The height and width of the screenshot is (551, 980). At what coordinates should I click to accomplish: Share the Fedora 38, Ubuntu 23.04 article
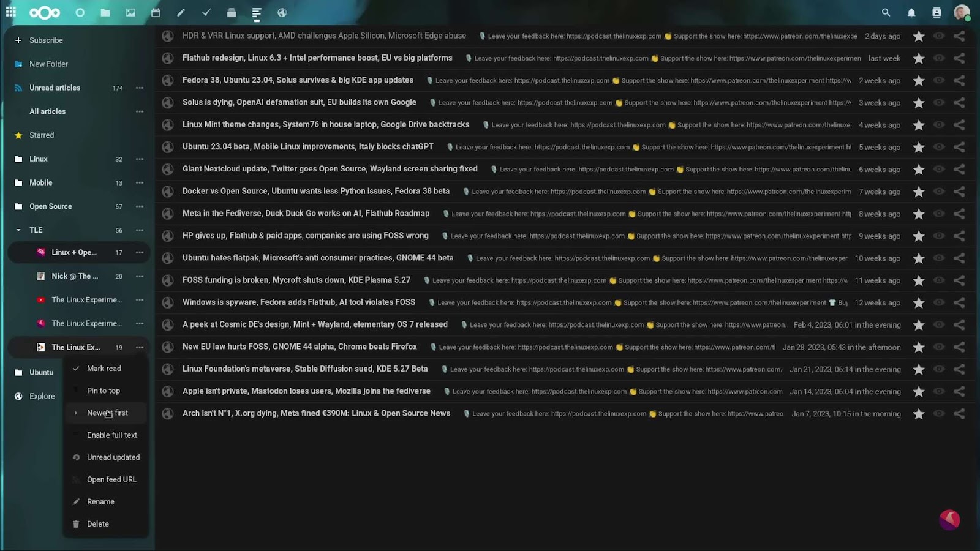coord(959,80)
